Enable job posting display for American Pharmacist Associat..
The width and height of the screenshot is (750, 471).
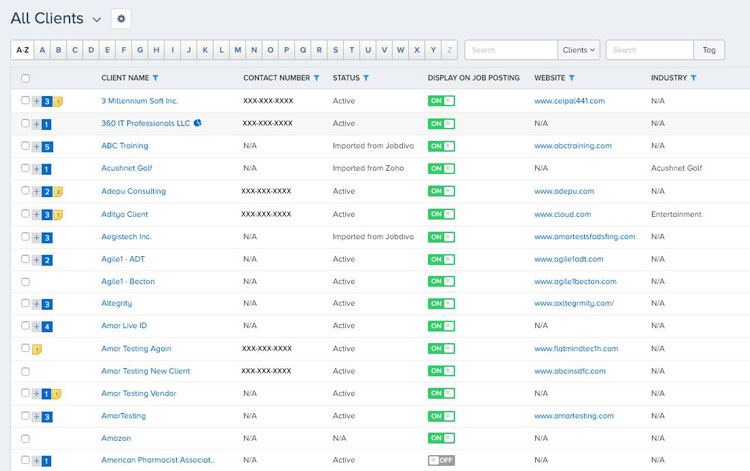(441, 460)
